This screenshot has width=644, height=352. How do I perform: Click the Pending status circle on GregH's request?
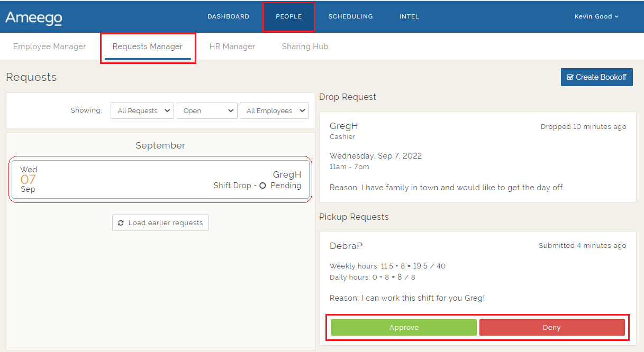tap(263, 186)
